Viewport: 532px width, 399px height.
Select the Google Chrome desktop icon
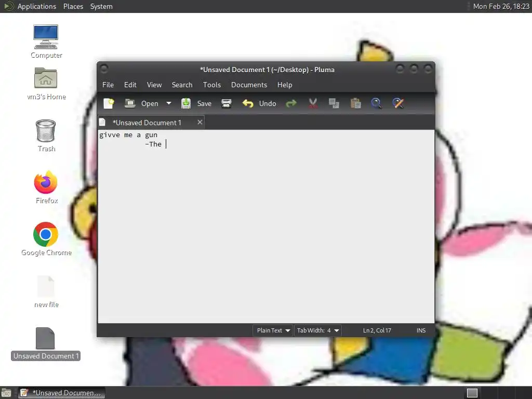46,239
